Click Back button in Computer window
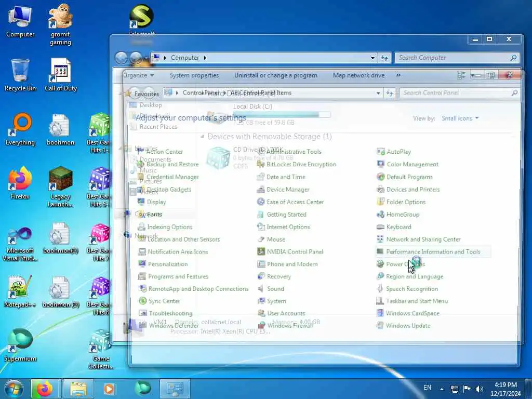Image resolution: width=532 pixels, height=399 pixels. coord(122,58)
